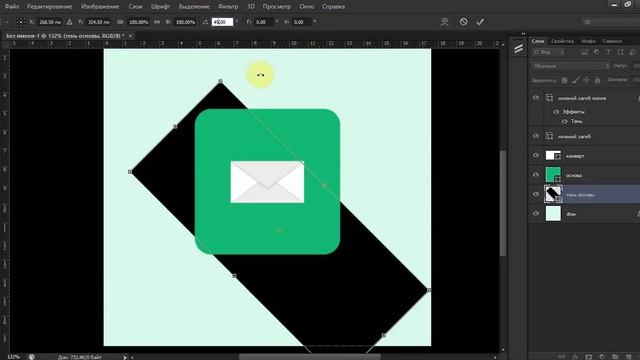
Task: Open the Шрифт menu
Action: 160,7
